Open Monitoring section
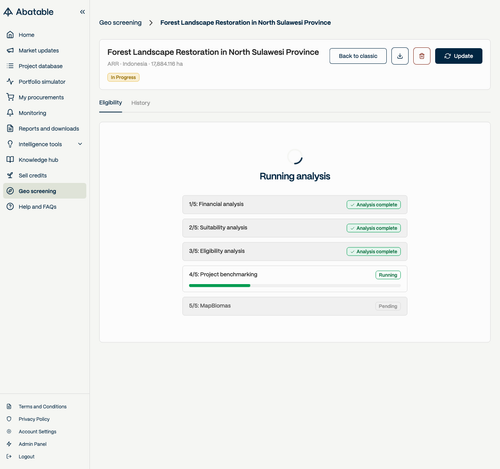This screenshot has height=469, width=500. (45, 113)
